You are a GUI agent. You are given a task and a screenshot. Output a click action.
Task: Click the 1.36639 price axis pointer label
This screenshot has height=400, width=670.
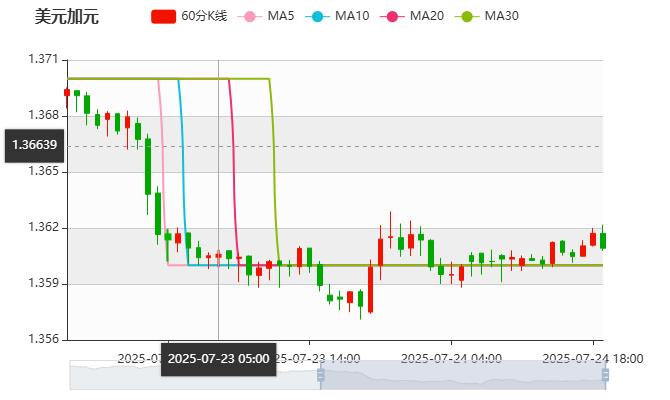[34, 145]
